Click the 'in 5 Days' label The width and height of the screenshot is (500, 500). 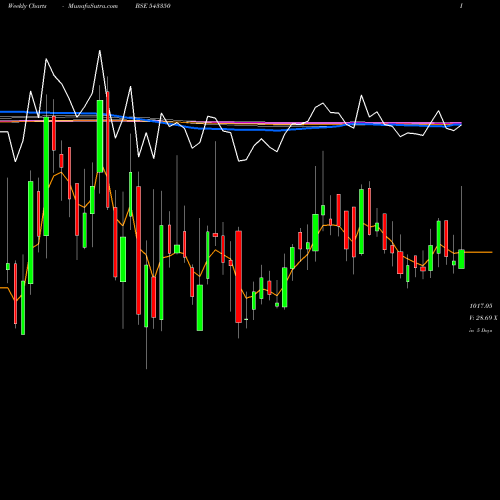481,330
